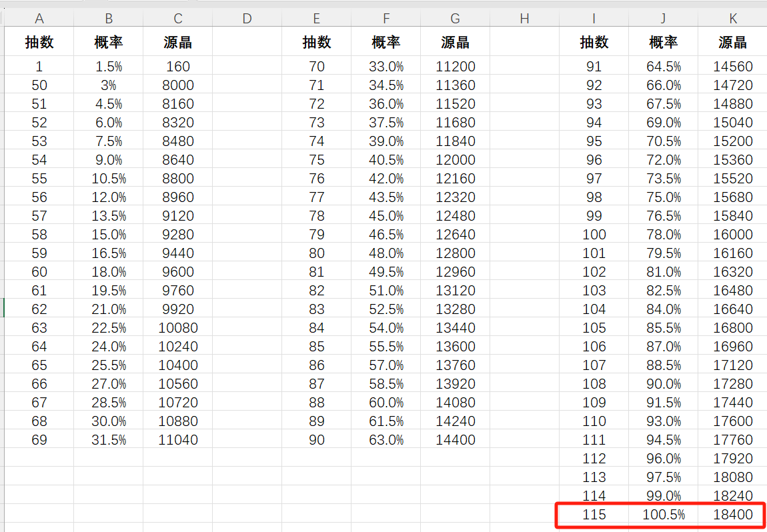The image size is (767, 532).
Task: Select the 45.0% probability cell
Action: click(x=386, y=215)
